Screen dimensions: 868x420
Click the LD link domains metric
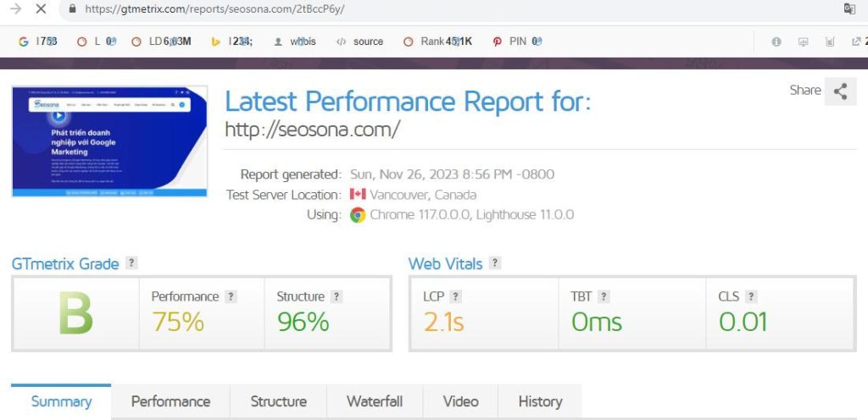(x=161, y=41)
